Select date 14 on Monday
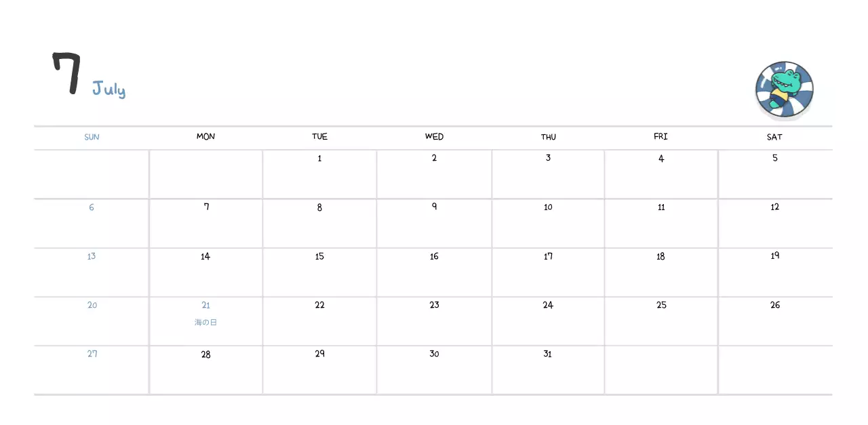The image size is (868, 425). click(x=205, y=256)
